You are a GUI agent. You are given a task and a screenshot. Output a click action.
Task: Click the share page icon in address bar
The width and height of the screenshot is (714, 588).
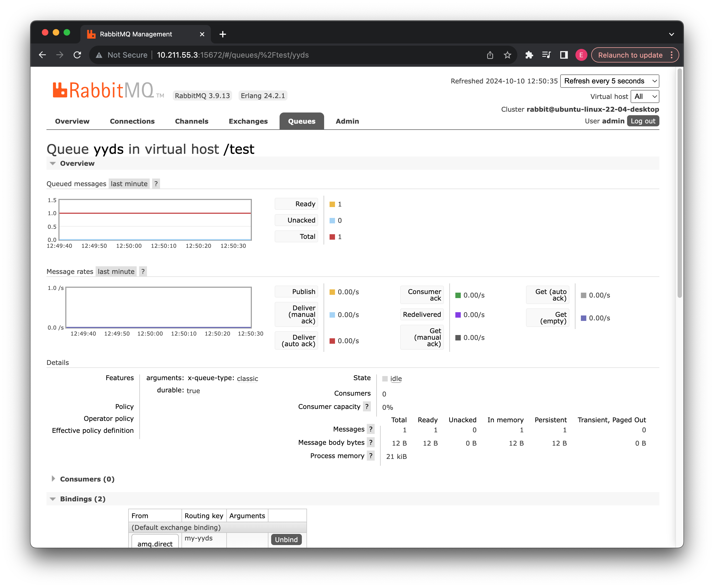490,55
